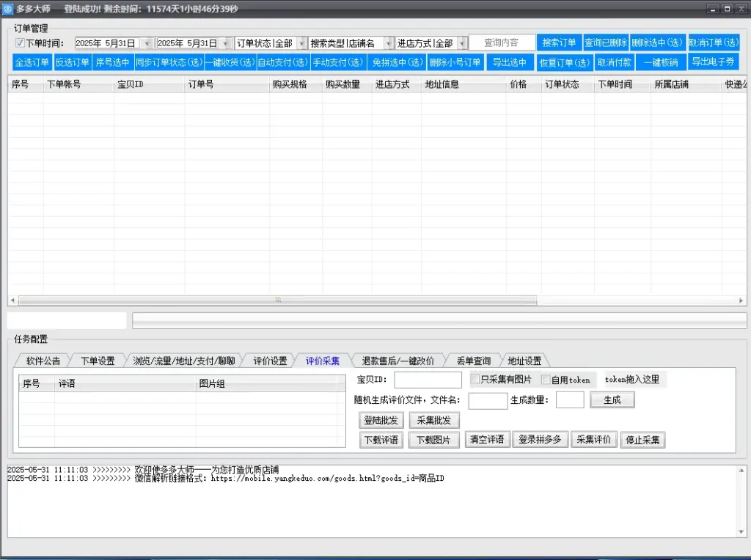Image resolution: width=751 pixels, height=560 pixels.
Task: Click horizontal scrollbar thumb of order table
Action: click(277, 300)
